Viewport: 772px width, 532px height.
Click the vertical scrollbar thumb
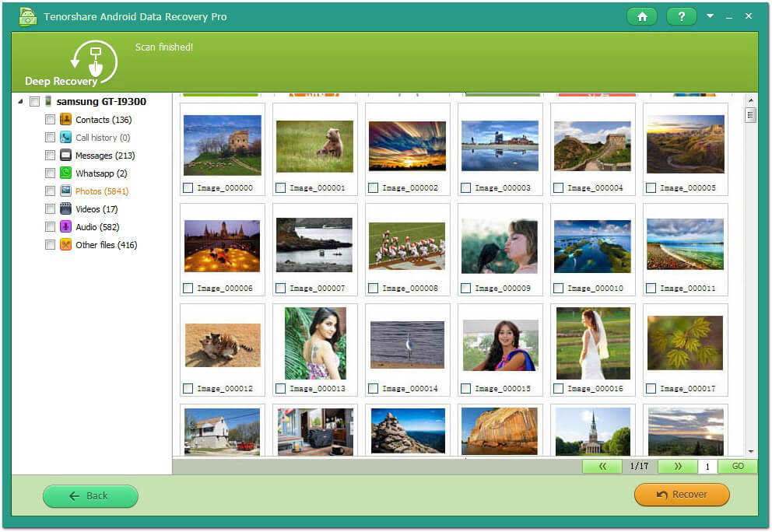[x=750, y=116]
